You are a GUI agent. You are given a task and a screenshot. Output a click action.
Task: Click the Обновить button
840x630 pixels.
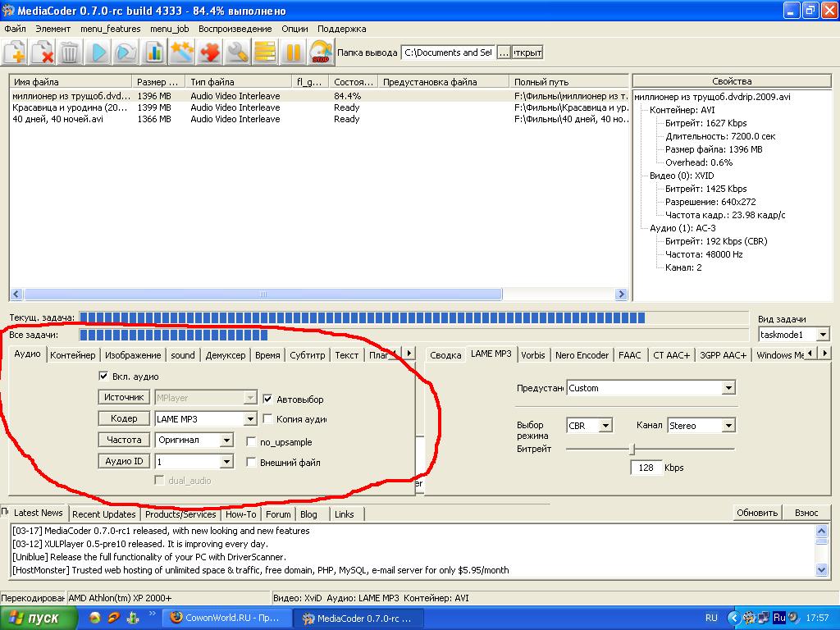tap(757, 513)
